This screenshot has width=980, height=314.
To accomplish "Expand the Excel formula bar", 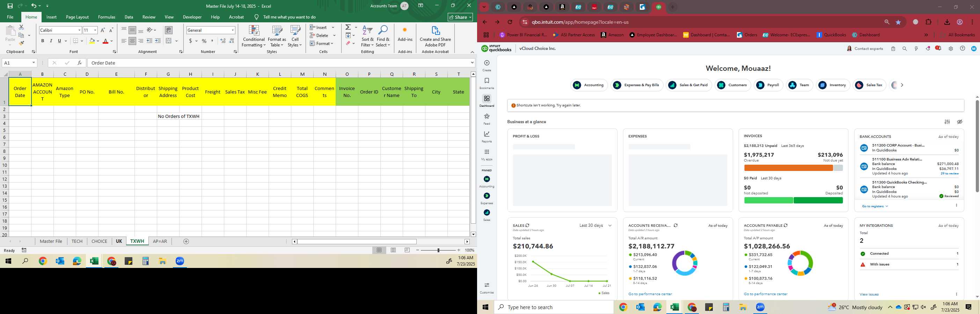I will click(x=472, y=63).
